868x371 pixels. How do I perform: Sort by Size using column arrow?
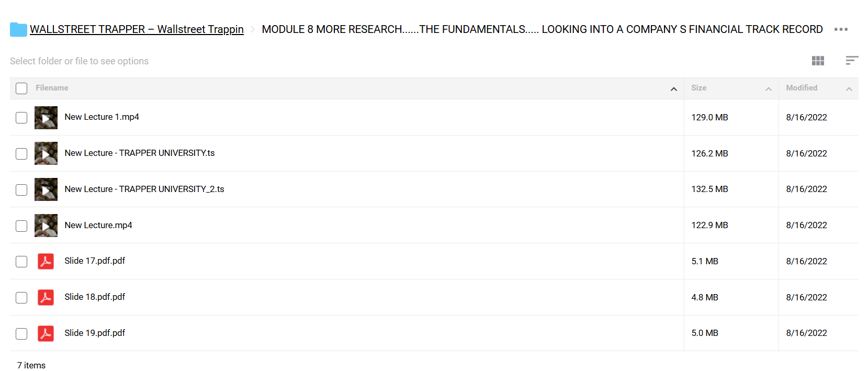(768, 89)
